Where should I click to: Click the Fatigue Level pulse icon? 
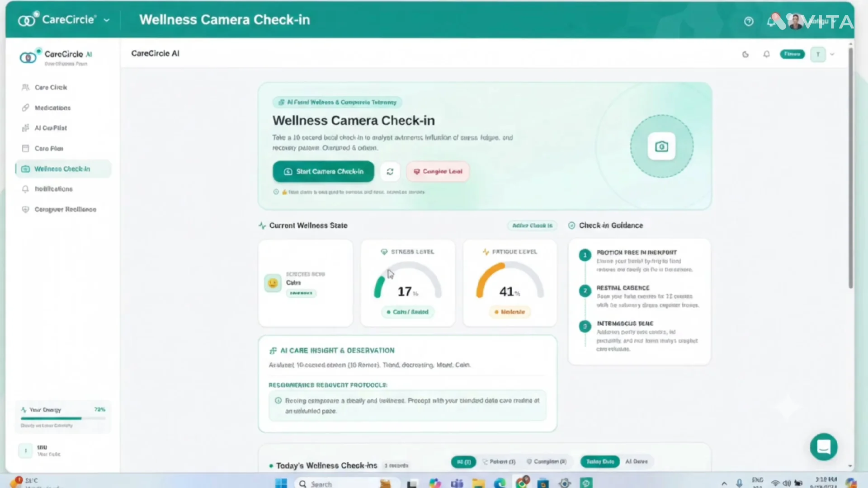pos(486,252)
